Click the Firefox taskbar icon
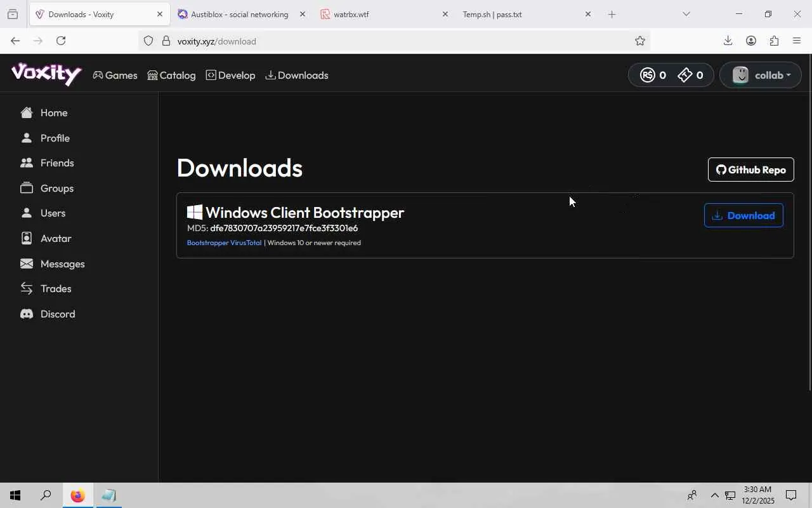 click(77, 495)
